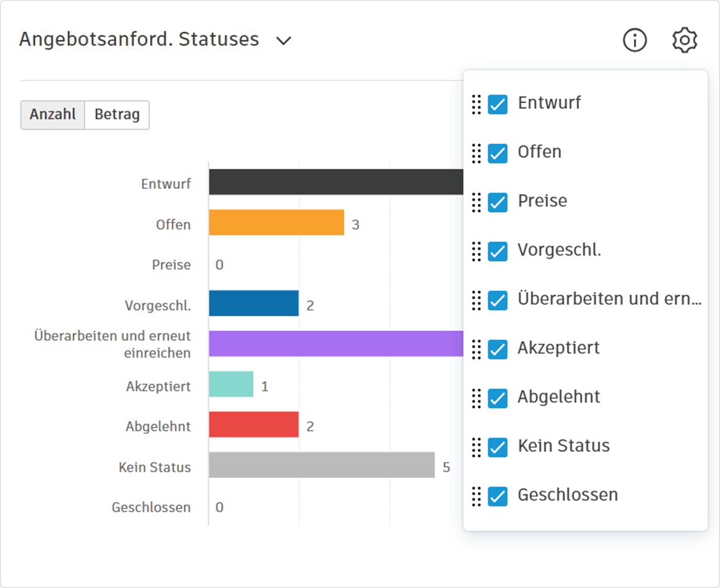Screen dimensions: 720x588
Task: Uncheck the Geschlossen checkbox
Action: (x=497, y=496)
